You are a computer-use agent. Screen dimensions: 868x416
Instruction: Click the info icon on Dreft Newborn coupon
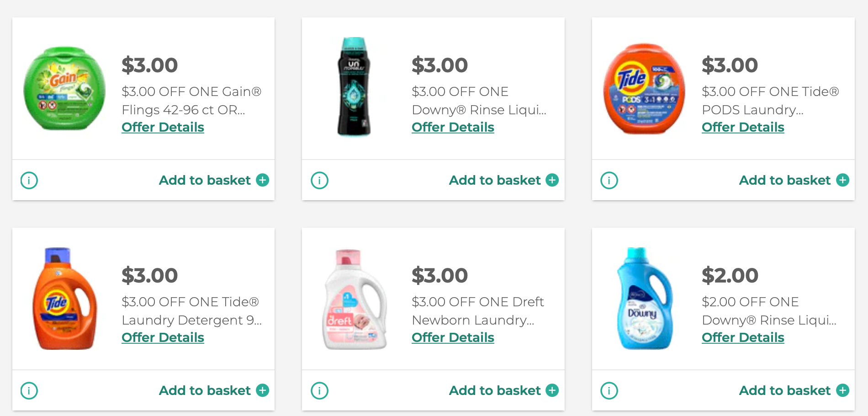(x=319, y=390)
